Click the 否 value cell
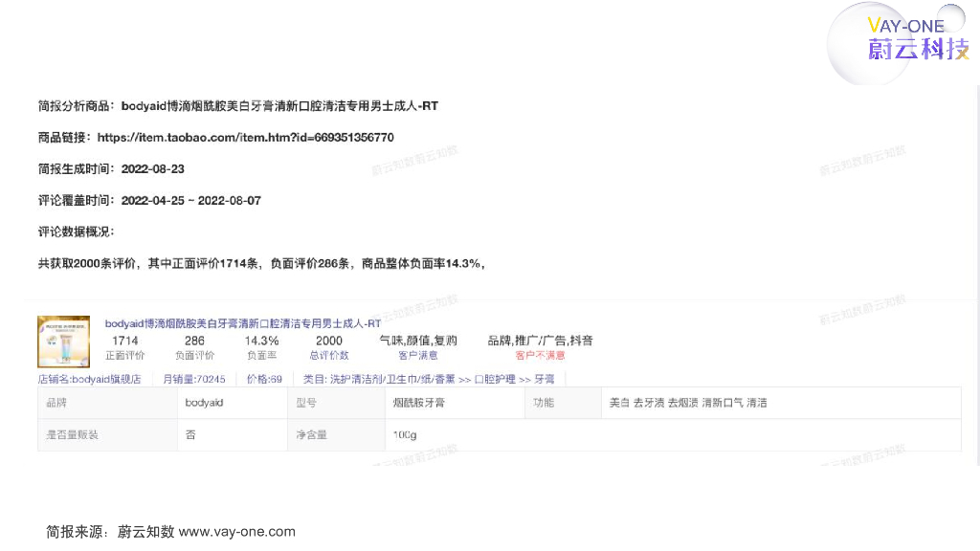Image resolution: width=980 pixels, height=551 pixels. [233, 435]
